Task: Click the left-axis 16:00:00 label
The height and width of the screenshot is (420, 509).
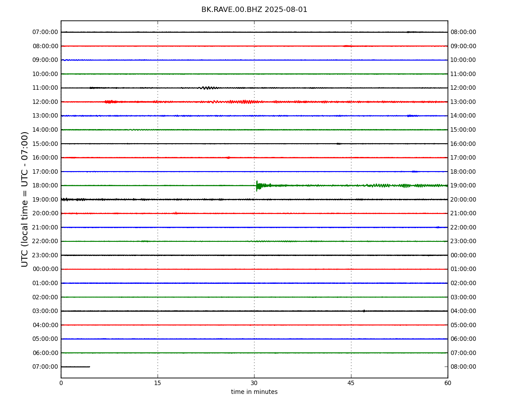Action: coord(46,158)
